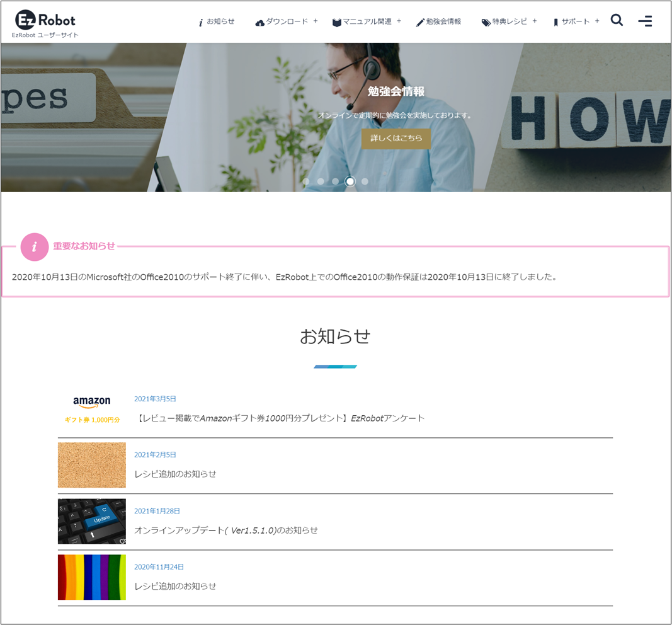Click the pencil icon beside 勉強会情報
The image size is (672, 625).
[419, 21]
